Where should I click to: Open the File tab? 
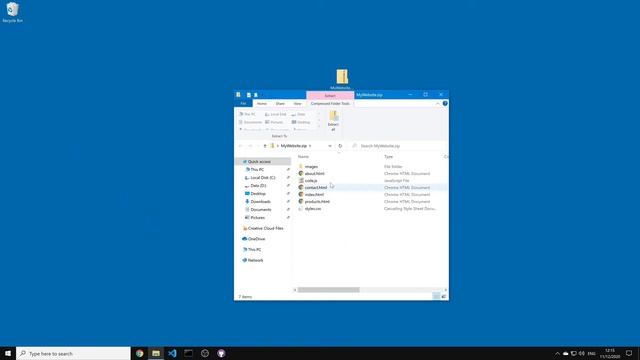click(243, 104)
